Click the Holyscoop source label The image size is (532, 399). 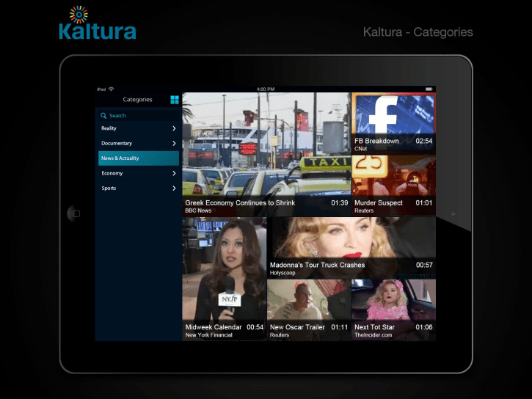(x=283, y=273)
